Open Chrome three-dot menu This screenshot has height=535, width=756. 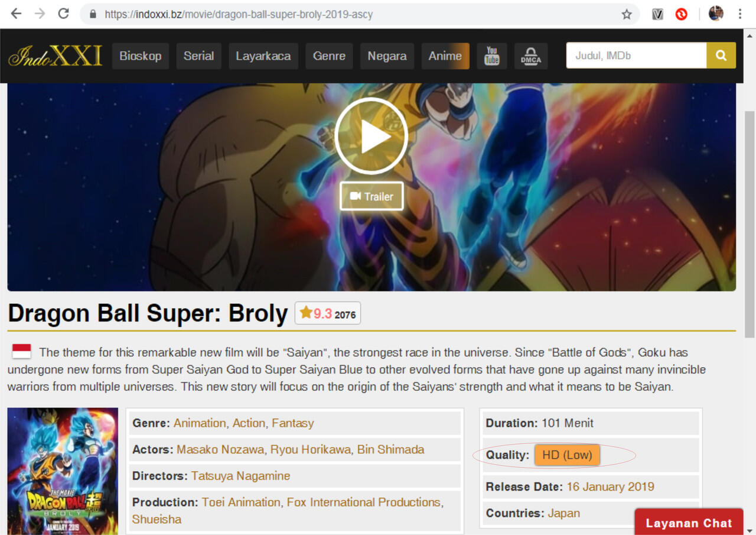pos(740,14)
